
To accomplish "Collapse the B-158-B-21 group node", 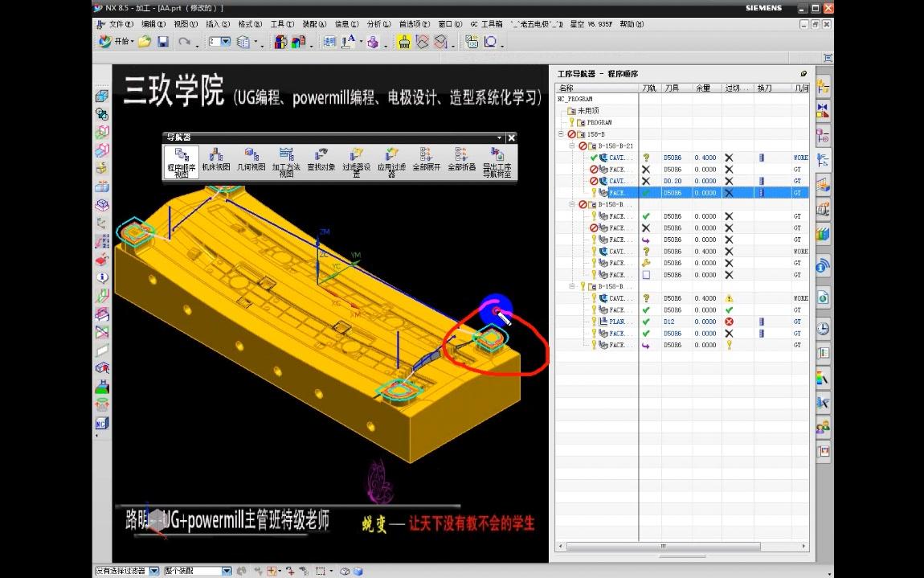I will click(x=570, y=146).
